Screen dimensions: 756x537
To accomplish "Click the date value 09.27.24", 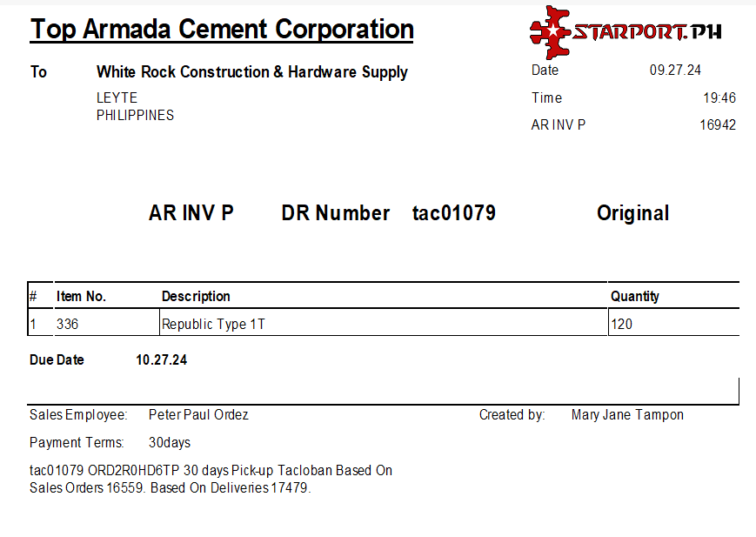I will pos(675,70).
